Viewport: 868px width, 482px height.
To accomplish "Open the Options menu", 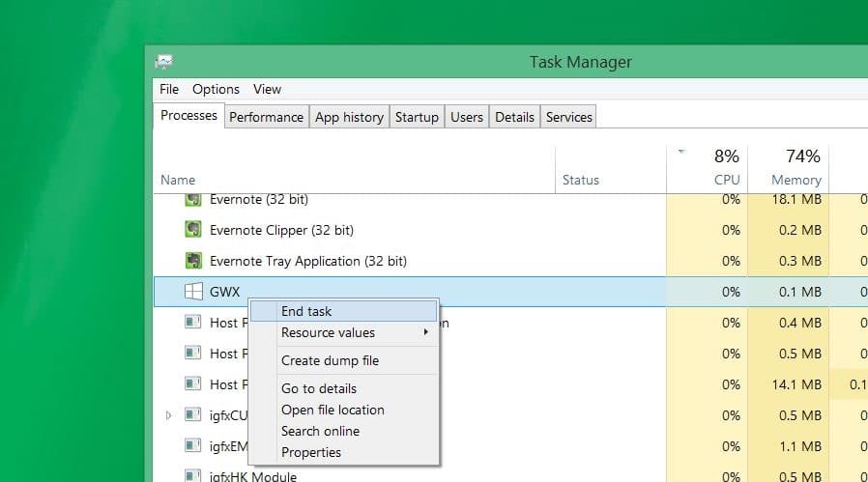I will tap(216, 89).
